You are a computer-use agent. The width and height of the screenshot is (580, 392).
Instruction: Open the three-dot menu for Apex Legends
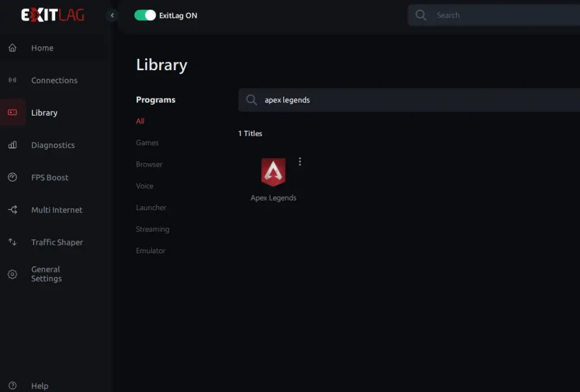(x=300, y=161)
